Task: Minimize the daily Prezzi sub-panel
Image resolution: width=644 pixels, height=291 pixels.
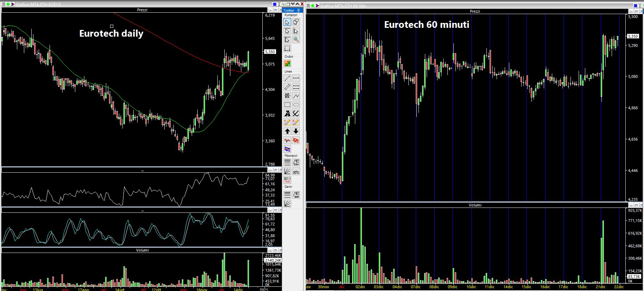Action: [270, 10]
